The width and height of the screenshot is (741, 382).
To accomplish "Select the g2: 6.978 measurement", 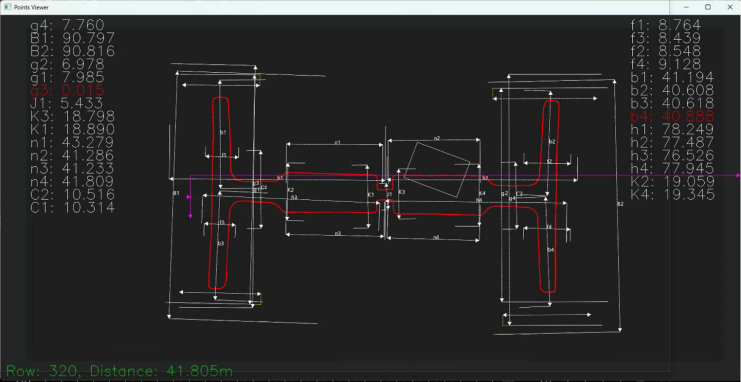I will coord(68,64).
